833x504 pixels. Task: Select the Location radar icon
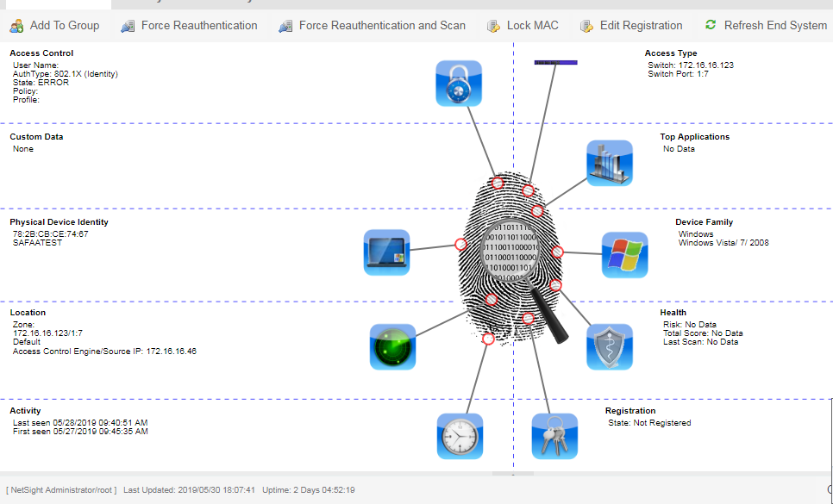tap(392, 346)
